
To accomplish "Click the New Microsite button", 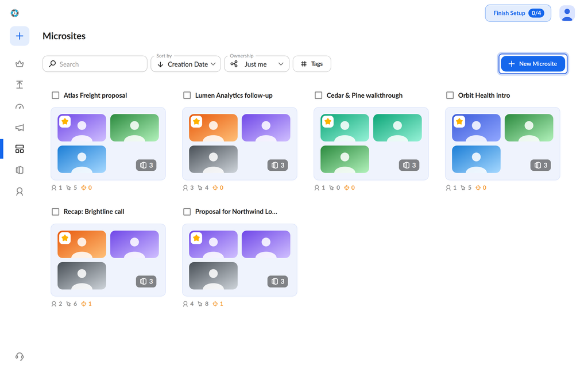I will click(x=533, y=64).
